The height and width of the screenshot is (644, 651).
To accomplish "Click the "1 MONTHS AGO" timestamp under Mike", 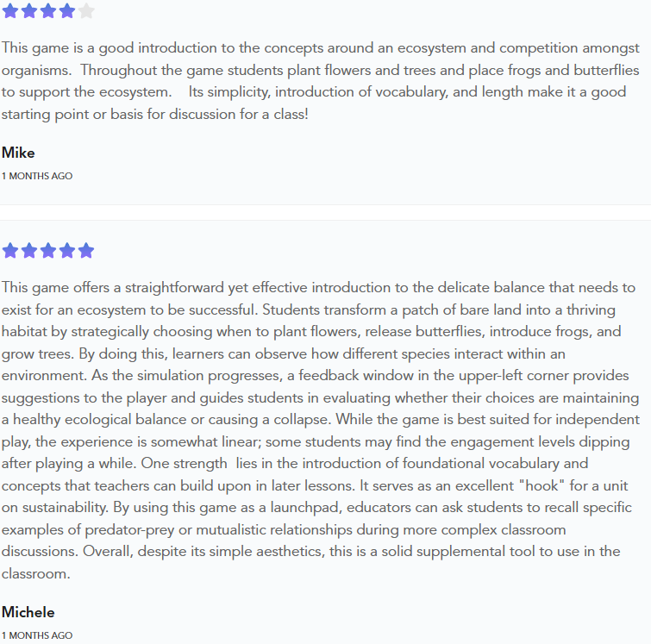I will pyautogui.click(x=36, y=176).
